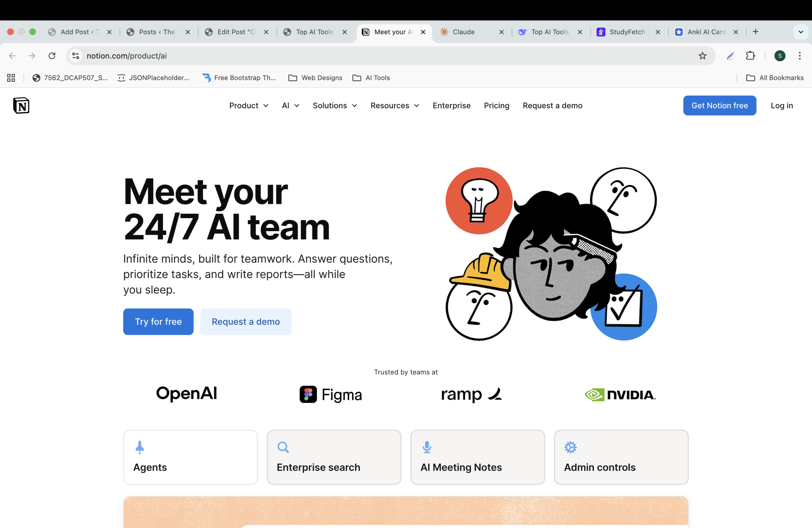Open the tab search chevron dropdown
Viewport: 812px width, 528px height.
pos(800,32)
